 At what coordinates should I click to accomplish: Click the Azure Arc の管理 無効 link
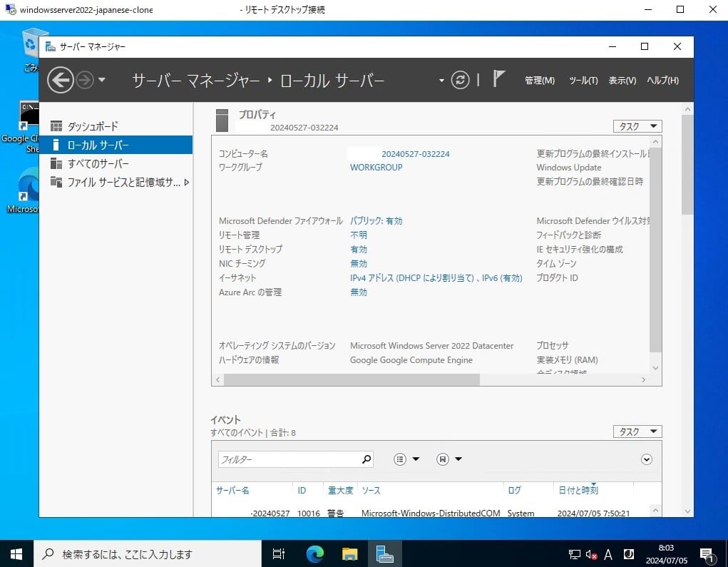pyautogui.click(x=359, y=292)
